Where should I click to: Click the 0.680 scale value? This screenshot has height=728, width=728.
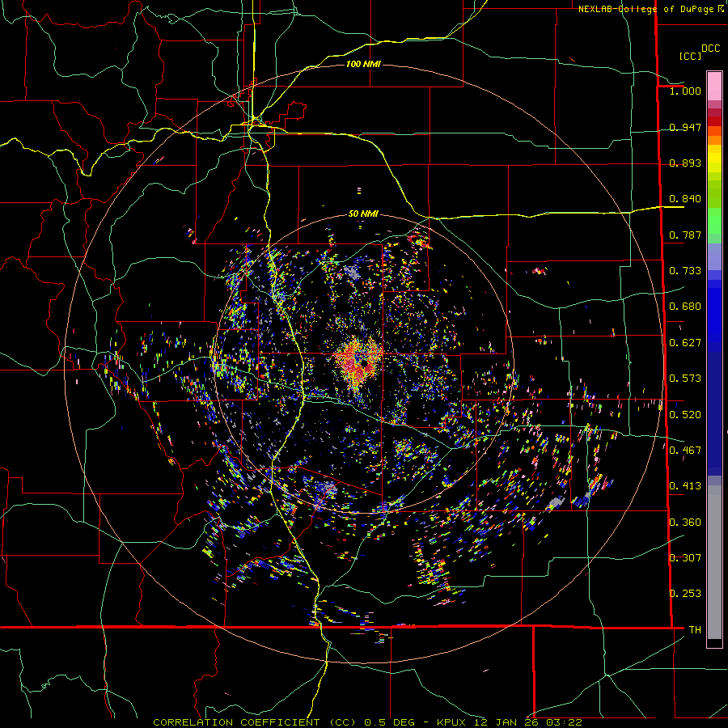685,307
